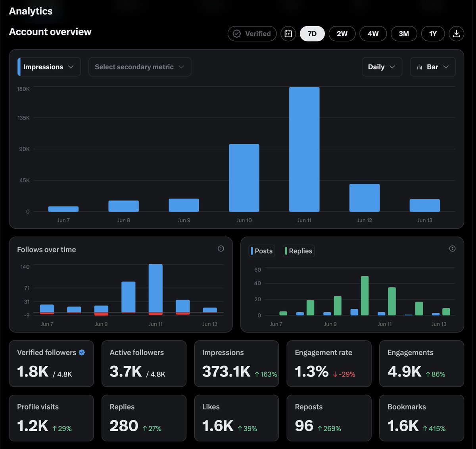Click the 45K axis label
This screenshot has height=449, width=476.
(x=25, y=180)
